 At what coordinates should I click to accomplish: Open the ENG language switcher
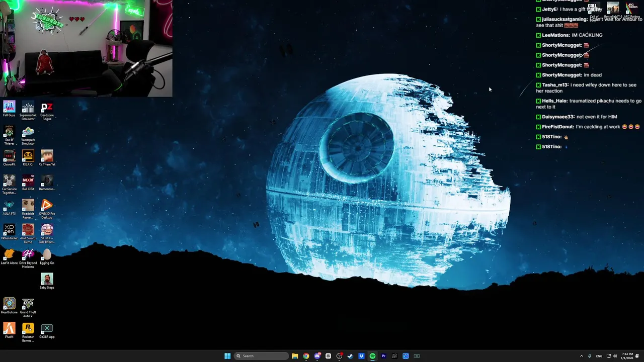[x=599, y=356]
